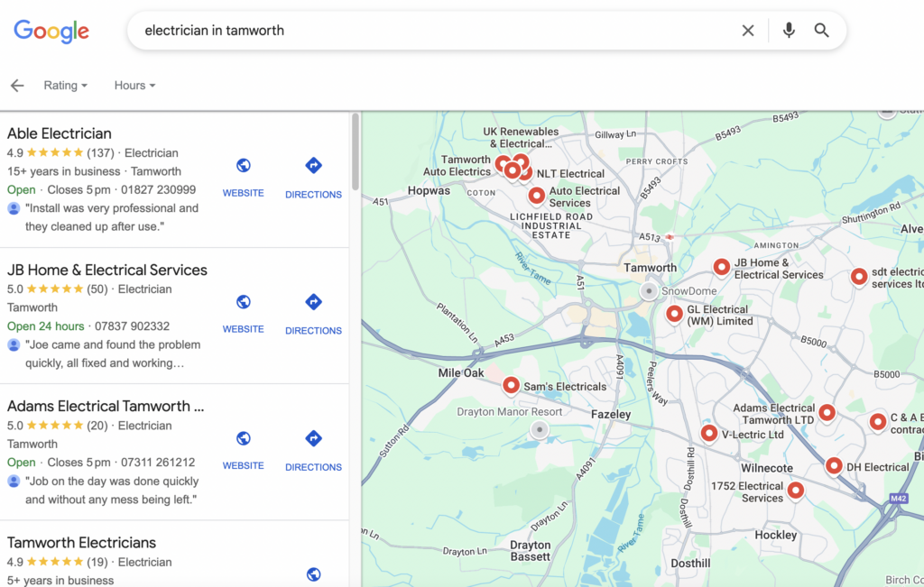Click JB Home review quote 'Joe came and found'

point(113,353)
